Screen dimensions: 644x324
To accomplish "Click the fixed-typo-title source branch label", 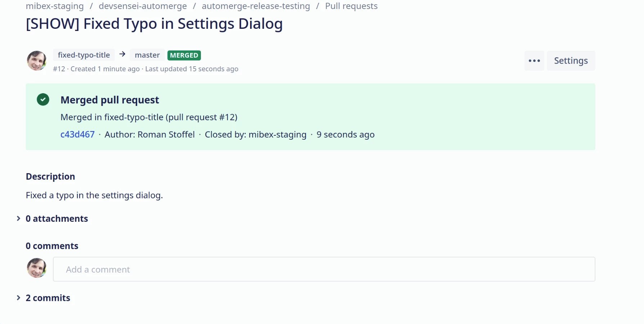I will click(x=84, y=55).
